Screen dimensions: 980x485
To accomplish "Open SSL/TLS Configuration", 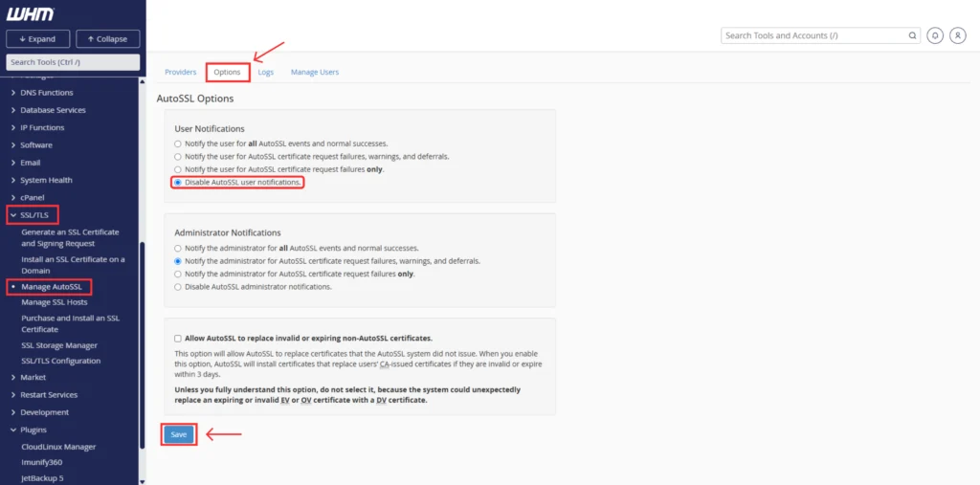I will click(60, 362).
